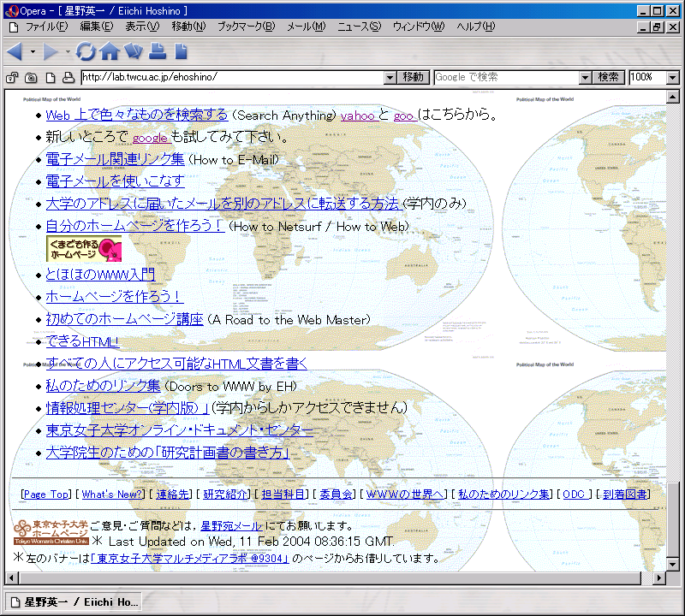Click the Opera document icon in menu bar

tap(14, 27)
